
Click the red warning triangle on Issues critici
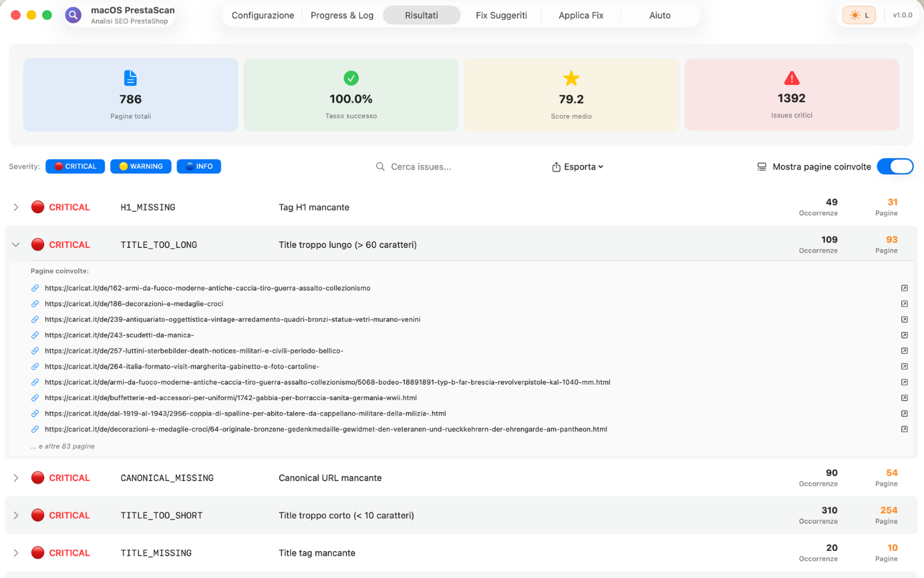point(791,78)
